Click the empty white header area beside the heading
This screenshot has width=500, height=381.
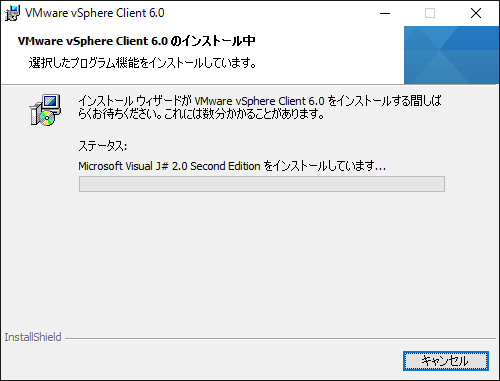[x=330, y=53]
